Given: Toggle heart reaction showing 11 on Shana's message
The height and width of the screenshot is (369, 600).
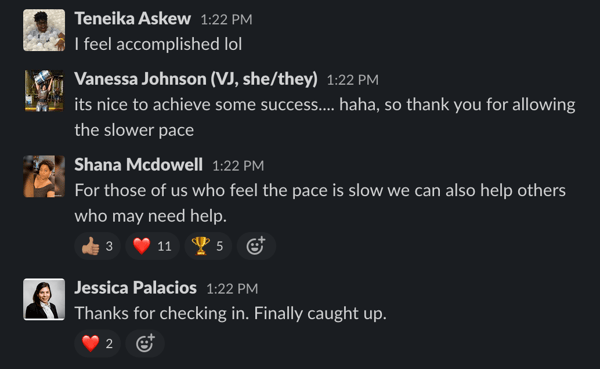Looking at the screenshot, I should (152, 246).
